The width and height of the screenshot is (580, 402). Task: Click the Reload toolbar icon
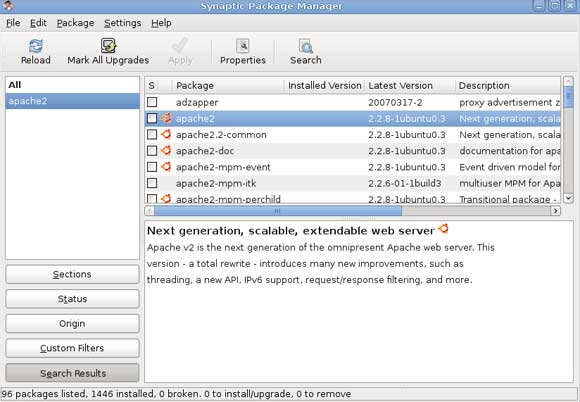click(36, 46)
